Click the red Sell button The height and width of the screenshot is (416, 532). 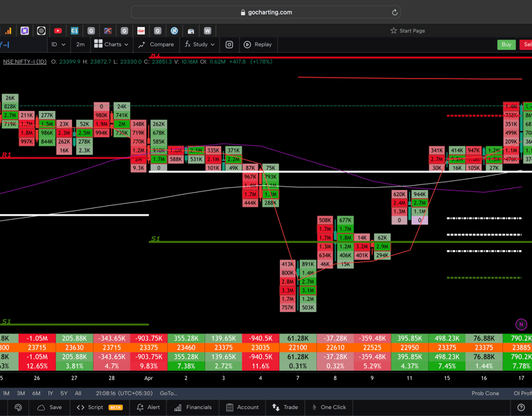(526, 44)
